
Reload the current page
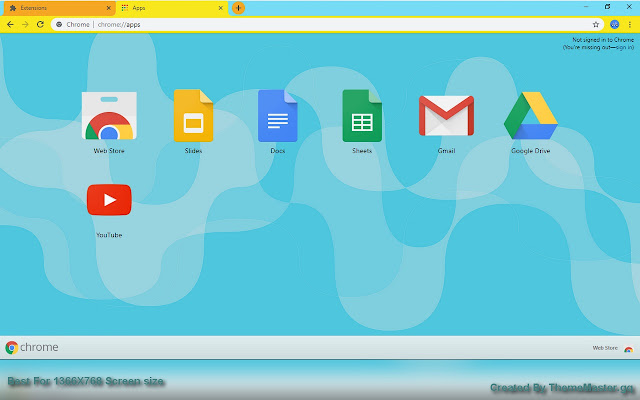point(40,24)
